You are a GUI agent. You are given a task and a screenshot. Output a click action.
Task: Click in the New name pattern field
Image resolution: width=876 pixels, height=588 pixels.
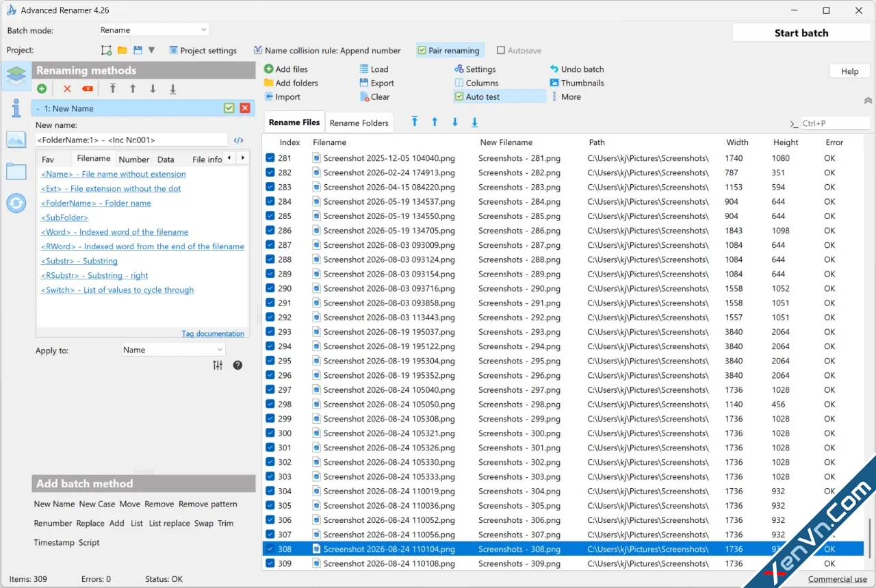(131, 140)
